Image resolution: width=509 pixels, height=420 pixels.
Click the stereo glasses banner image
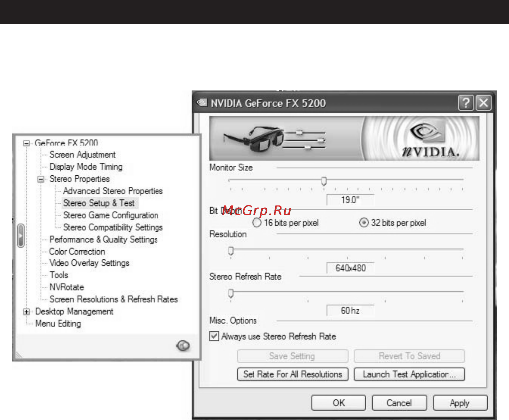tap(274, 139)
